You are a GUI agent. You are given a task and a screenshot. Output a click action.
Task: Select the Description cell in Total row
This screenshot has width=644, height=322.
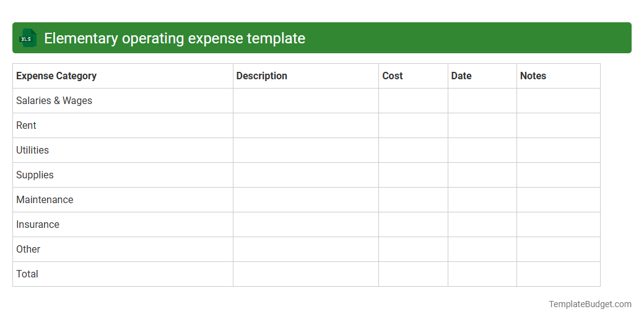(306, 274)
